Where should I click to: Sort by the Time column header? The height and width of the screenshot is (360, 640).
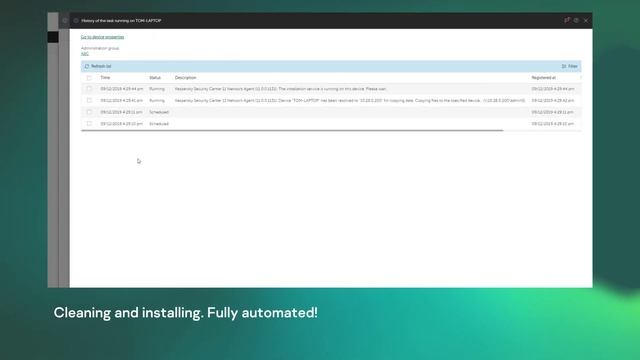click(105, 78)
